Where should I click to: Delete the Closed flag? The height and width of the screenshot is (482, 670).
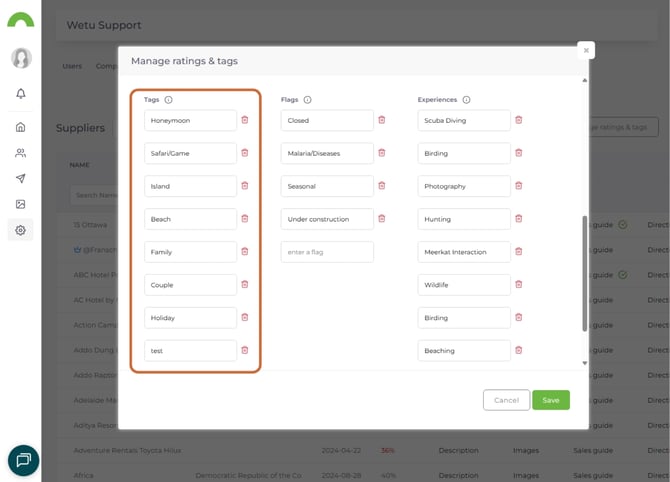382,120
